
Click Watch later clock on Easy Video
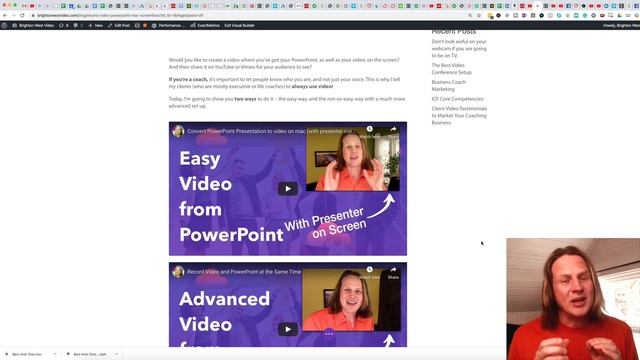pos(369,129)
